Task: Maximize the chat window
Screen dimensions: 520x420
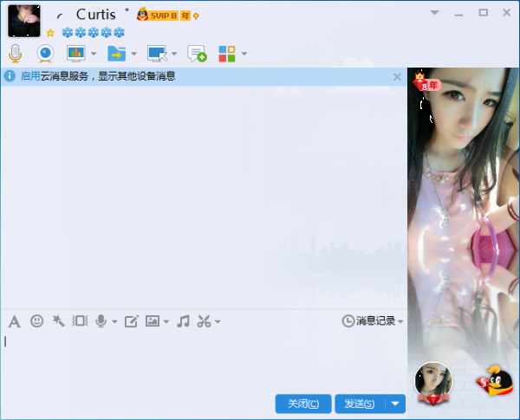Action: [x=484, y=13]
